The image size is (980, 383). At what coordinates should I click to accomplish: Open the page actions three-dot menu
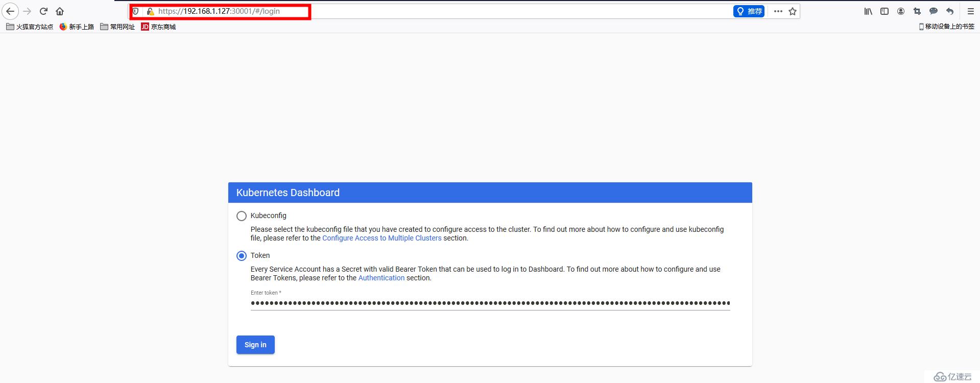click(x=778, y=11)
